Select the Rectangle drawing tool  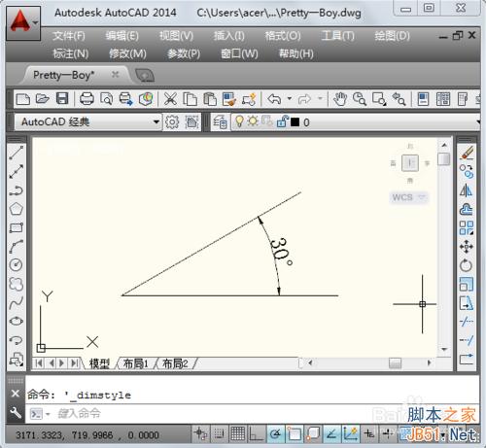click(x=16, y=227)
